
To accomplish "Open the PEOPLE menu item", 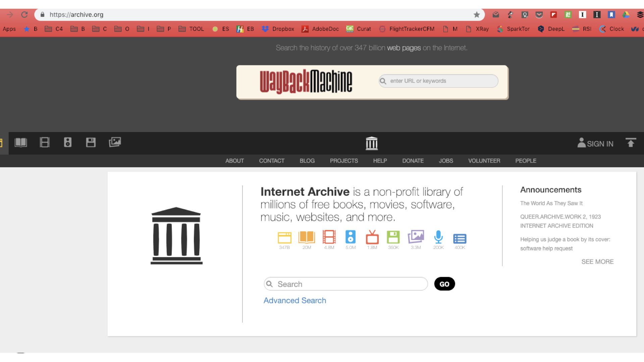I will point(526,161).
